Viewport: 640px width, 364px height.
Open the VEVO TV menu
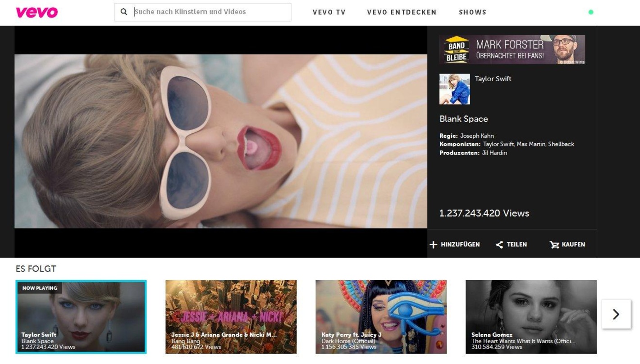329,12
